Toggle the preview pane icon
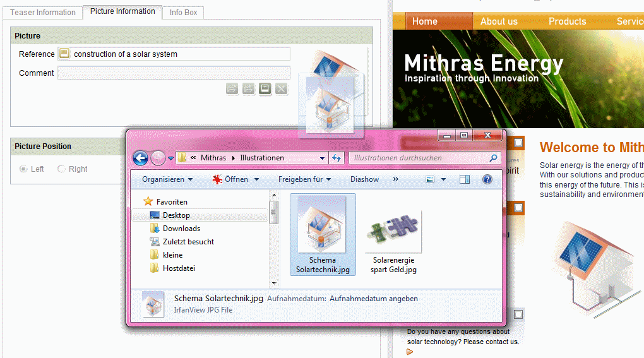 point(465,179)
